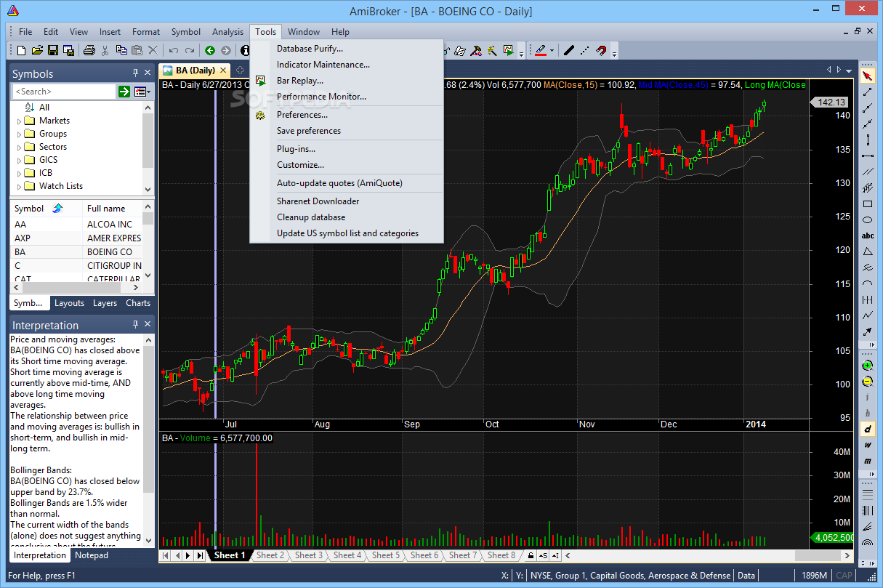
Task: Click the Symbols search field
Action: click(65, 92)
